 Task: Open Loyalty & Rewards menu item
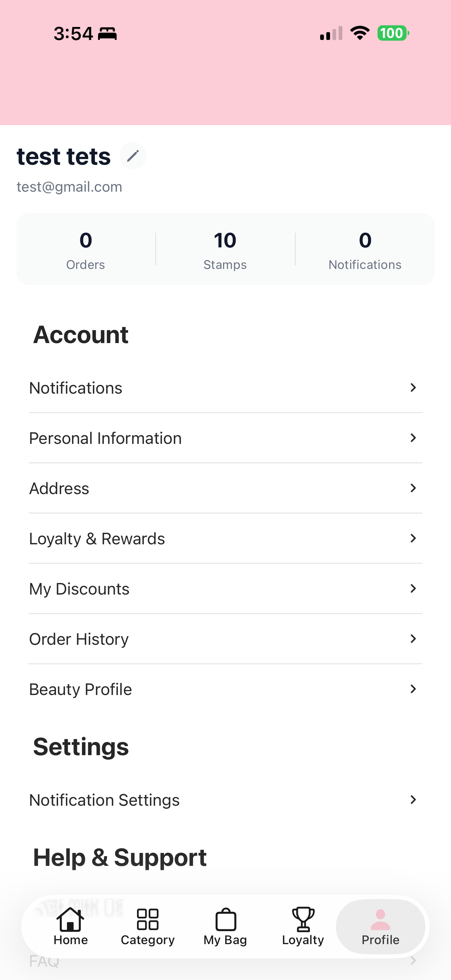[x=225, y=539]
